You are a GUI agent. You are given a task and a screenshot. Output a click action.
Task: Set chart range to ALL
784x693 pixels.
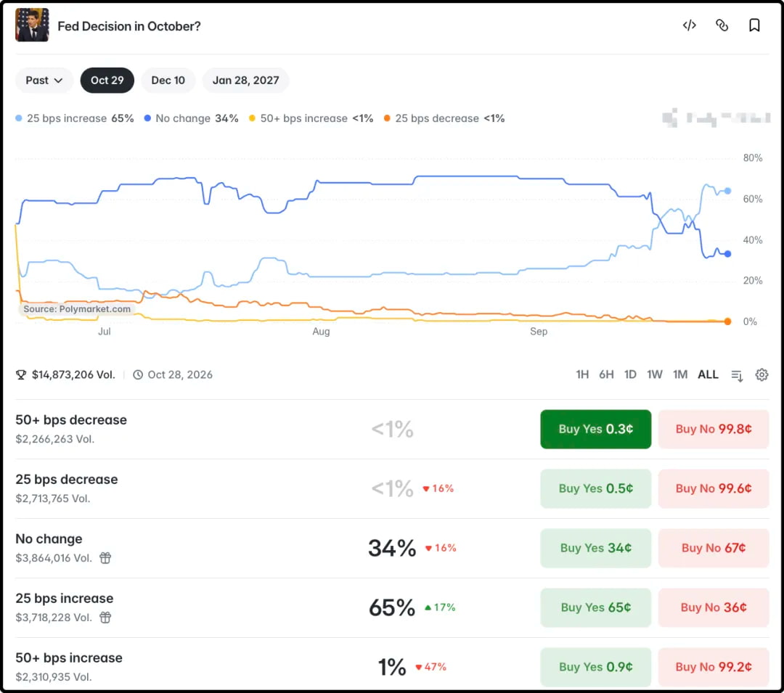point(708,374)
